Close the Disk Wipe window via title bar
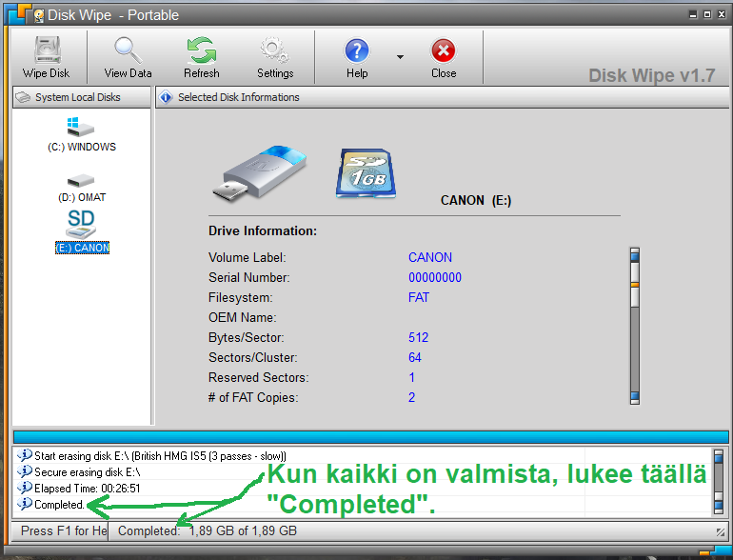This screenshot has width=733, height=560. [722, 14]
